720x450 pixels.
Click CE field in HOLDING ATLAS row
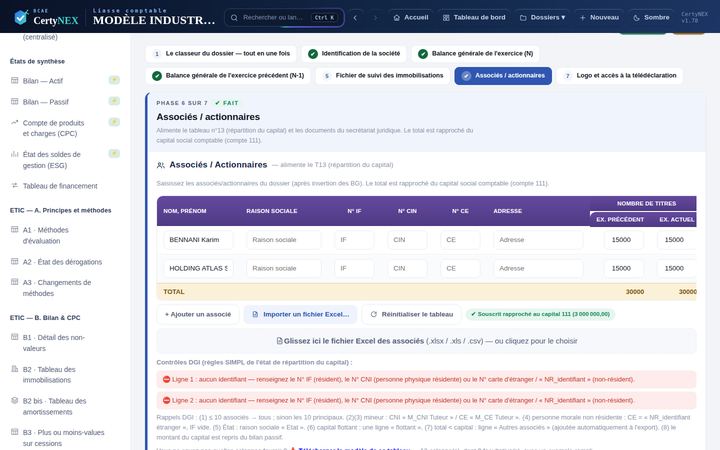(x=460, y=268)
